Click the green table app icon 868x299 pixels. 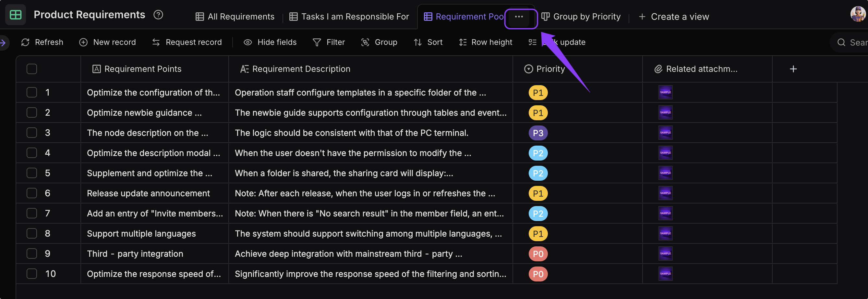tap(16, 15)
